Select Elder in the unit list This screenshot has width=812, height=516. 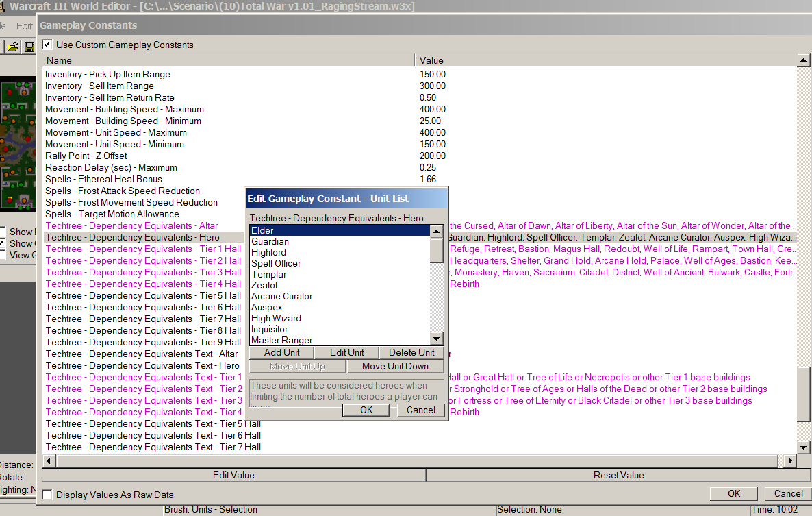(340, 230)
